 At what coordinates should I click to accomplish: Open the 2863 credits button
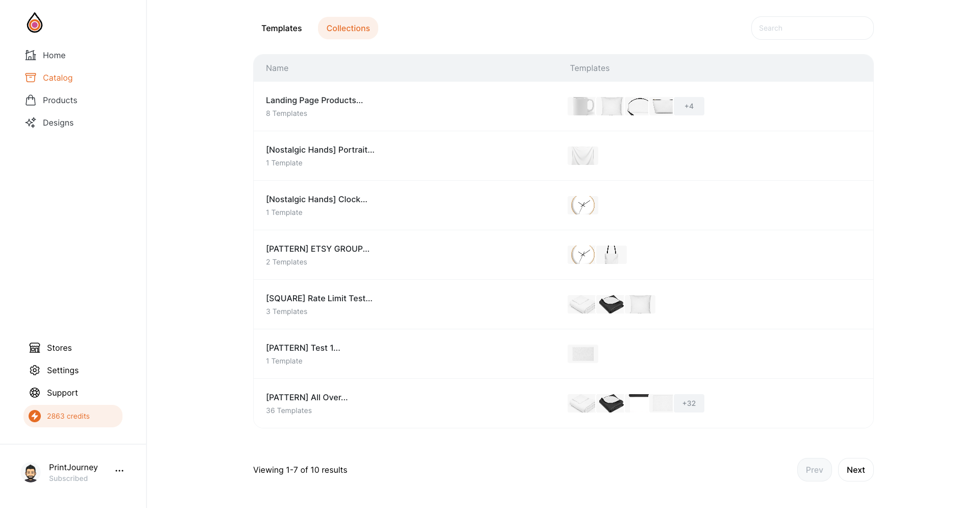tap(73, 416)
